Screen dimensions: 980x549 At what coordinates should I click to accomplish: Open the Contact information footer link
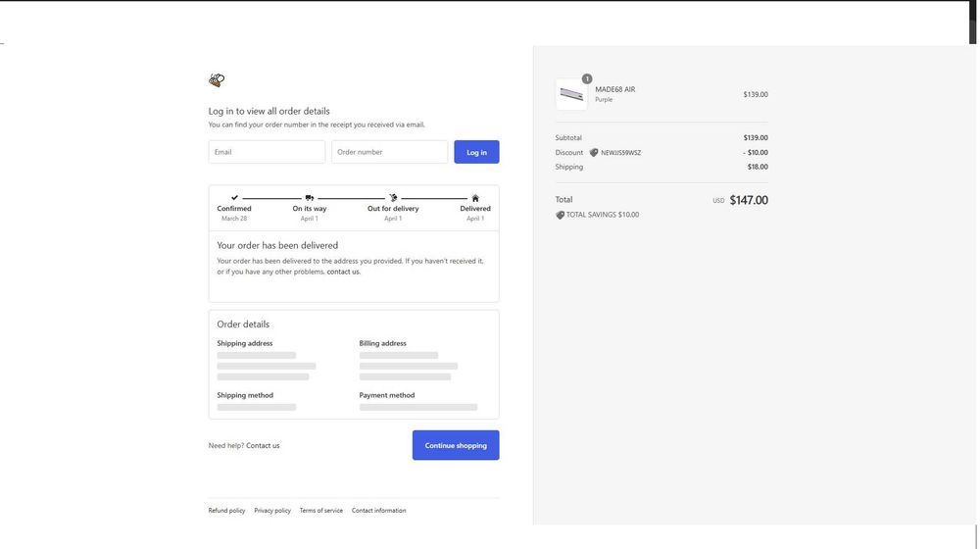click(x=378, y=511)
